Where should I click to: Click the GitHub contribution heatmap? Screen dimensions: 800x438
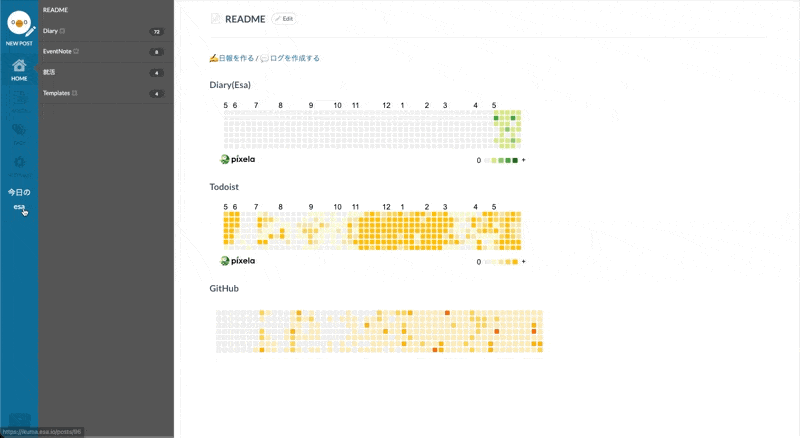point(380,331)
